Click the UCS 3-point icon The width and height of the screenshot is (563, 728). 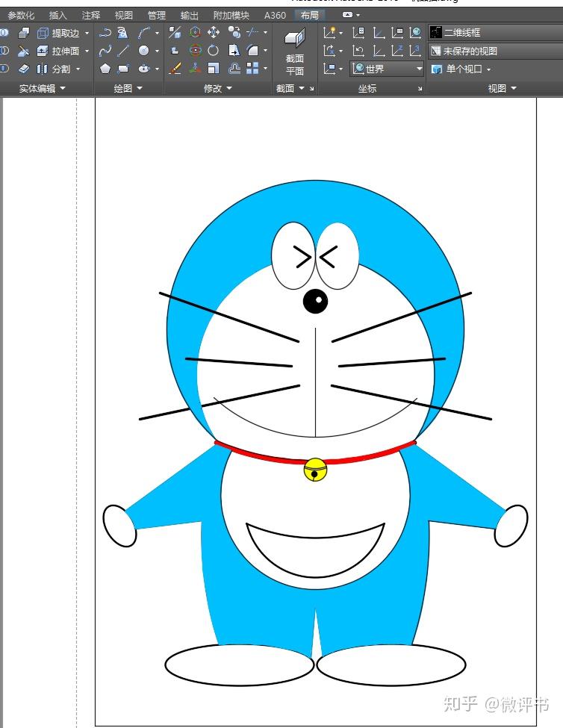(x=415, y=51)
